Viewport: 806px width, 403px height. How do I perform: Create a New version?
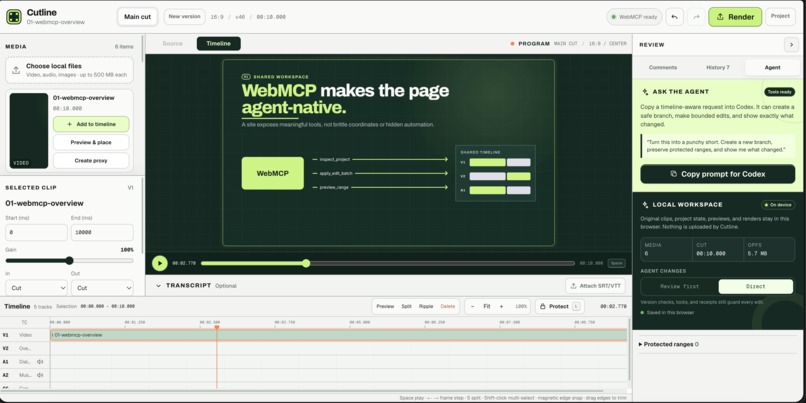click(184, 17)
